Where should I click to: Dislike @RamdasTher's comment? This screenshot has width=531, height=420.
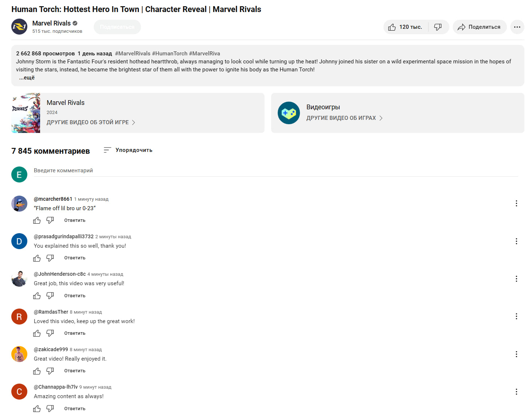[x=50, y=333]
